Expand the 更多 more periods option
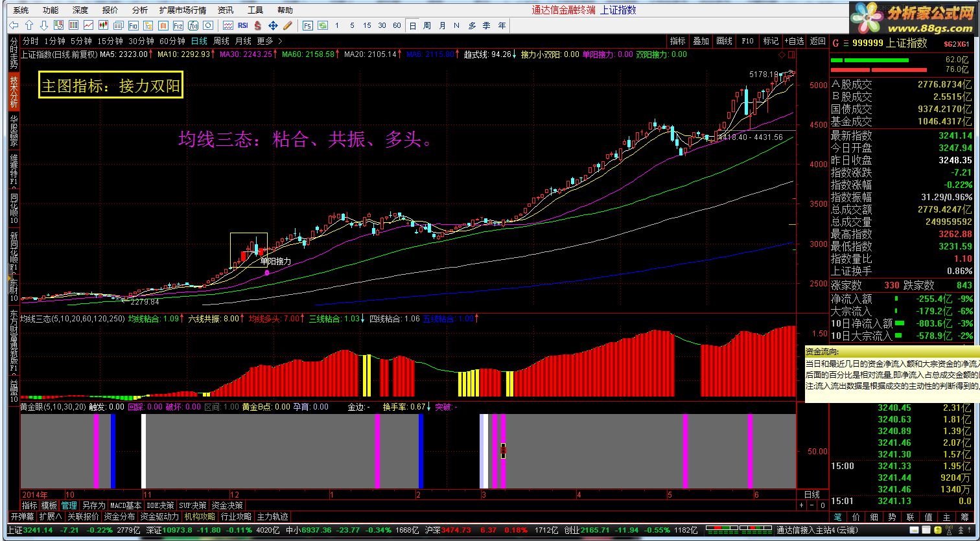The width and height of the screenshot is (980, 541). point(269,41)
